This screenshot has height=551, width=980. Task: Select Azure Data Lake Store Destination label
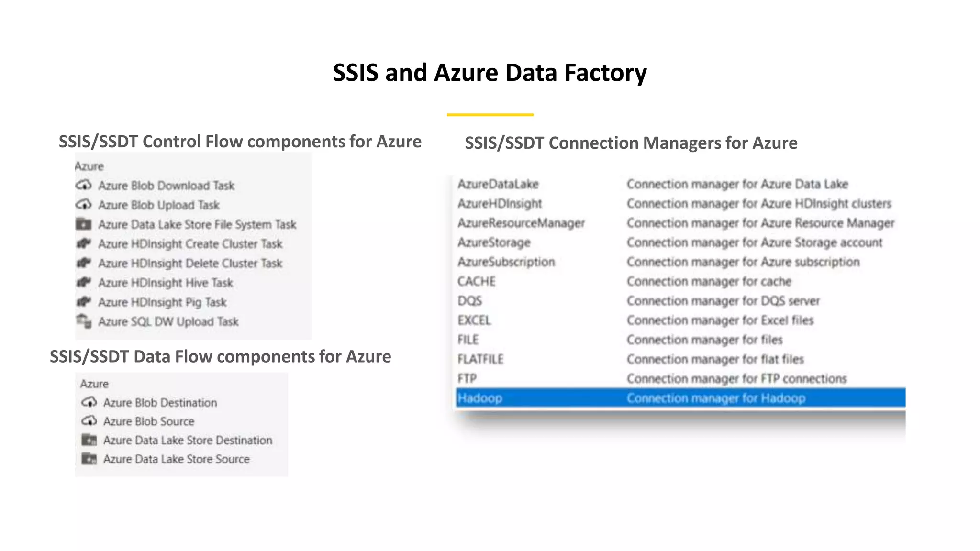click(x=188, y=440)
